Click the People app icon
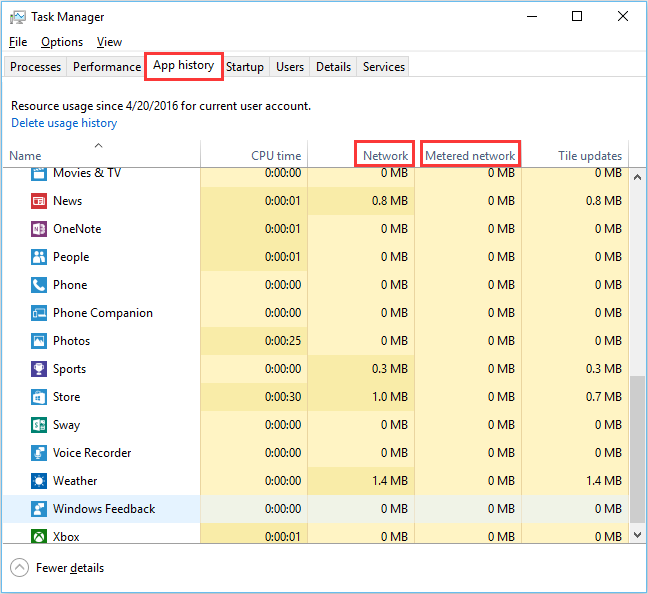 point(39,257)
